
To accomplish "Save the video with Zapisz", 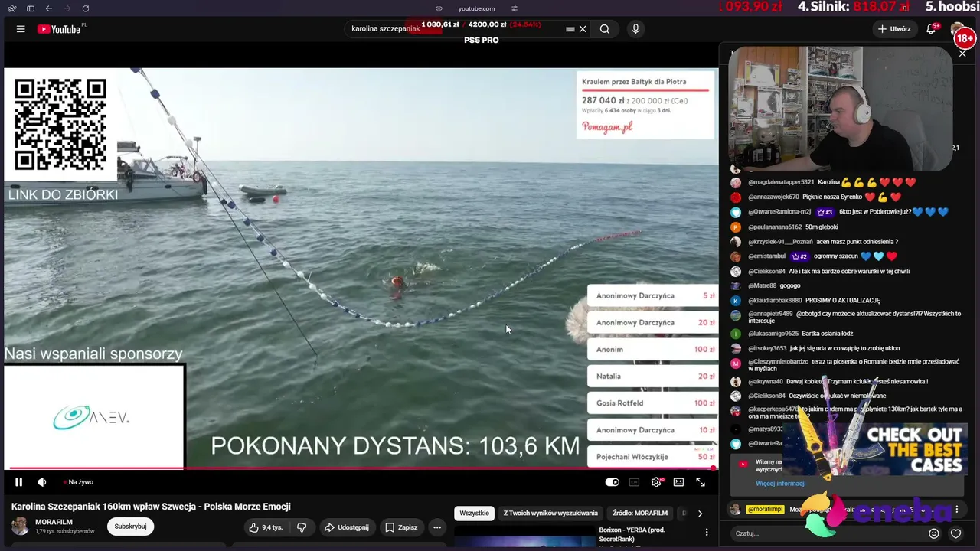I will (401, 527).
